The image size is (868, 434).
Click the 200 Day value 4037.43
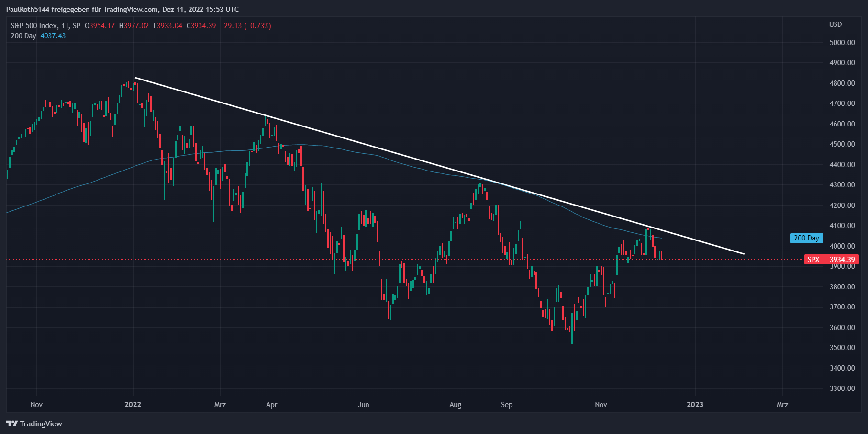(53, 36)
